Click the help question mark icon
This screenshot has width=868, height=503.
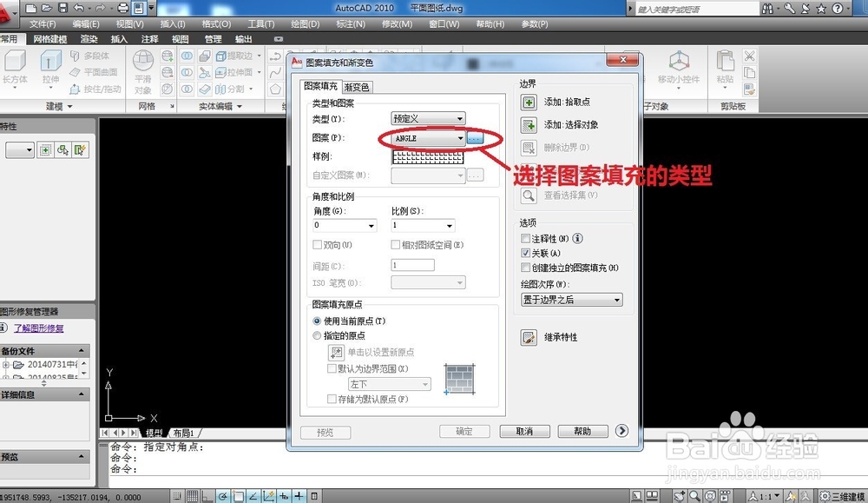(837, 9)
